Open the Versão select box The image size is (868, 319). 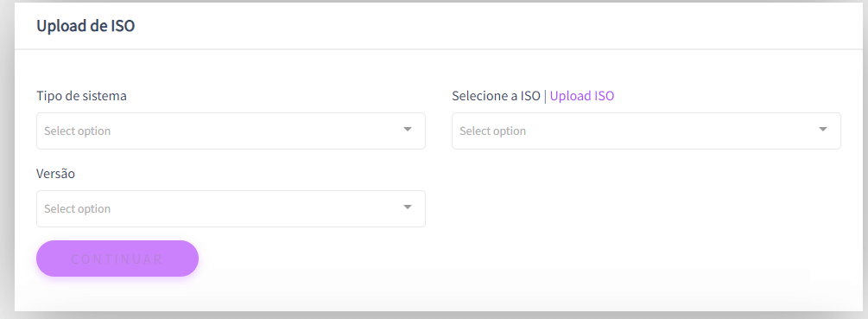point(231,209)
